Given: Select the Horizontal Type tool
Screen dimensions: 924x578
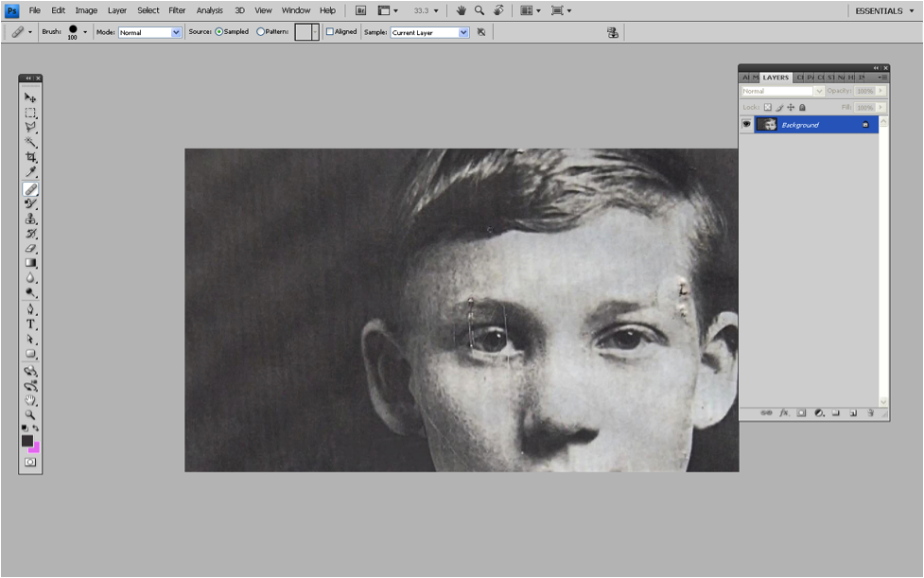Looking at the screenshot, I should (30, 324).
